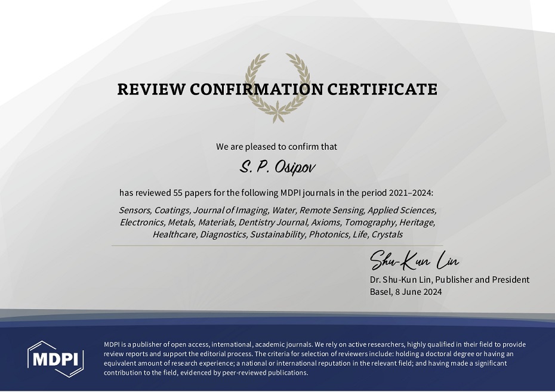Viewport: 555px width, 392px height.
Task: Click the line "has reviewed 55 papers"
Action: coord(276,193)
